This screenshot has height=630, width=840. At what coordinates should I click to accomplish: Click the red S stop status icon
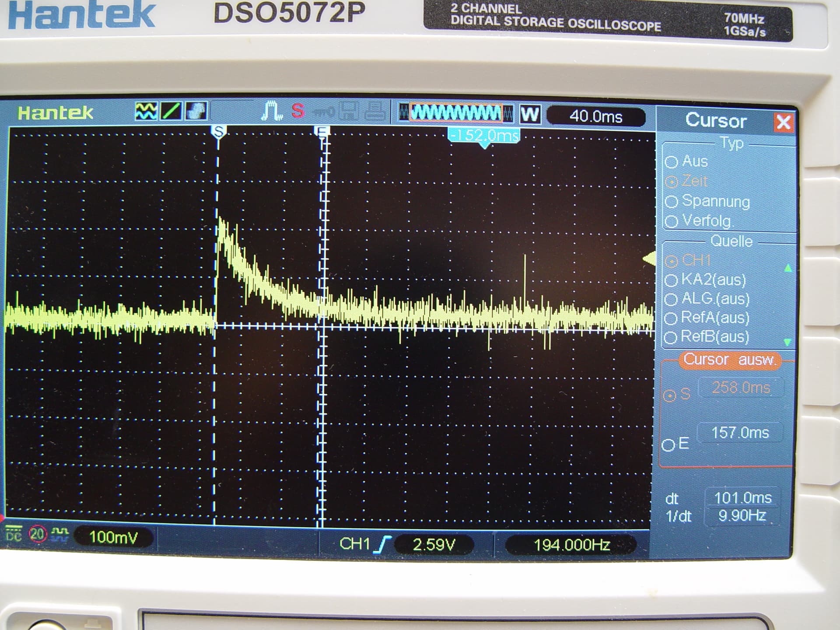coord(298,111)
